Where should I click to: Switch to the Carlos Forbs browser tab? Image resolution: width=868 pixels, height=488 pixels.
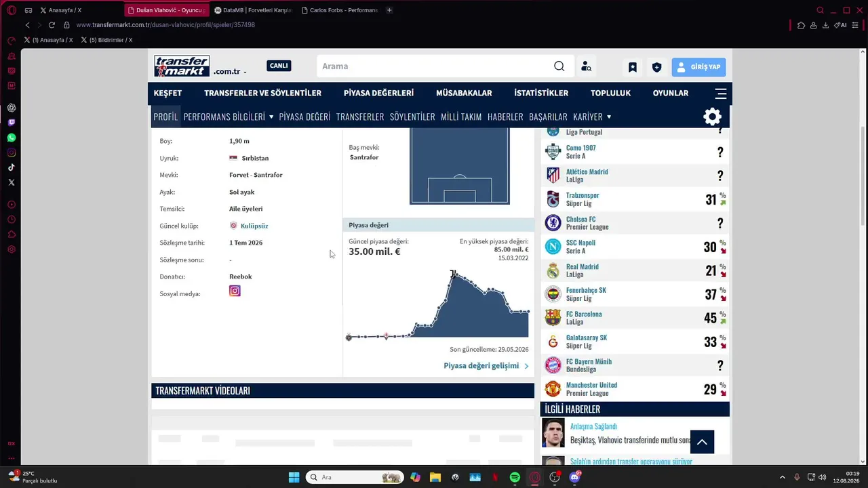click(x=340, y=10)
